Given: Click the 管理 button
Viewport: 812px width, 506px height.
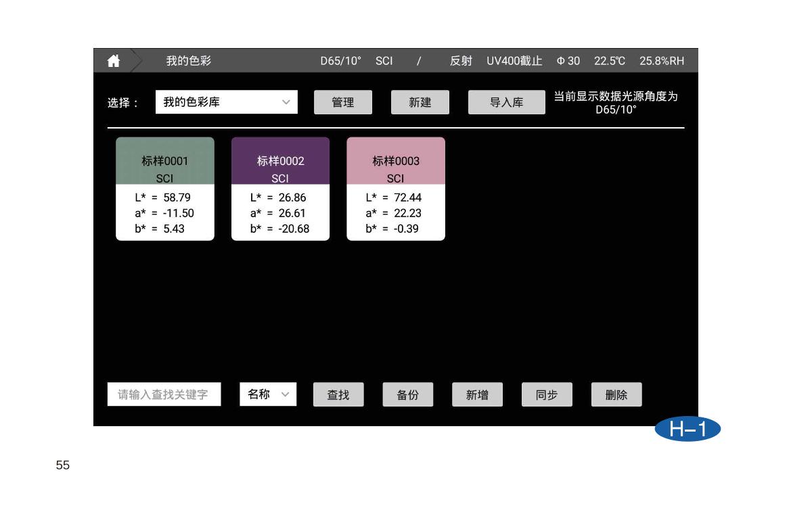Looking at the screenshot, I should 342,102.
